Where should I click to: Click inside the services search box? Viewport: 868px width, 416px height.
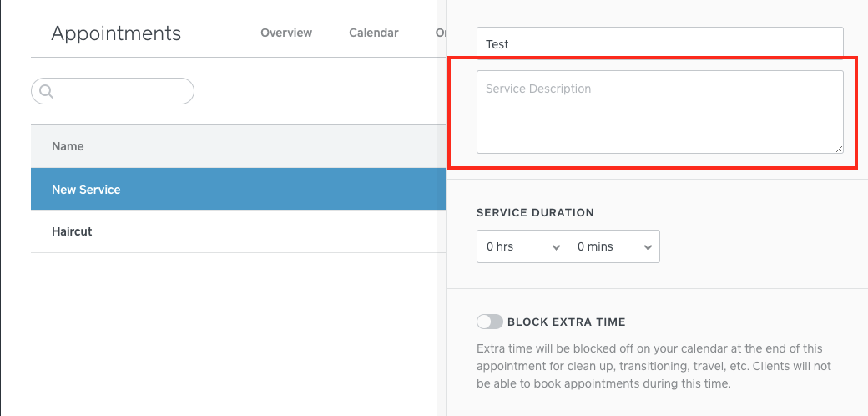tap(121, 91)
